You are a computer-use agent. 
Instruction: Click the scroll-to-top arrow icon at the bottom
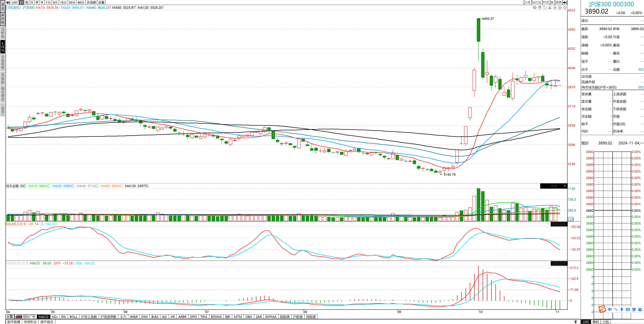point(576,322)
